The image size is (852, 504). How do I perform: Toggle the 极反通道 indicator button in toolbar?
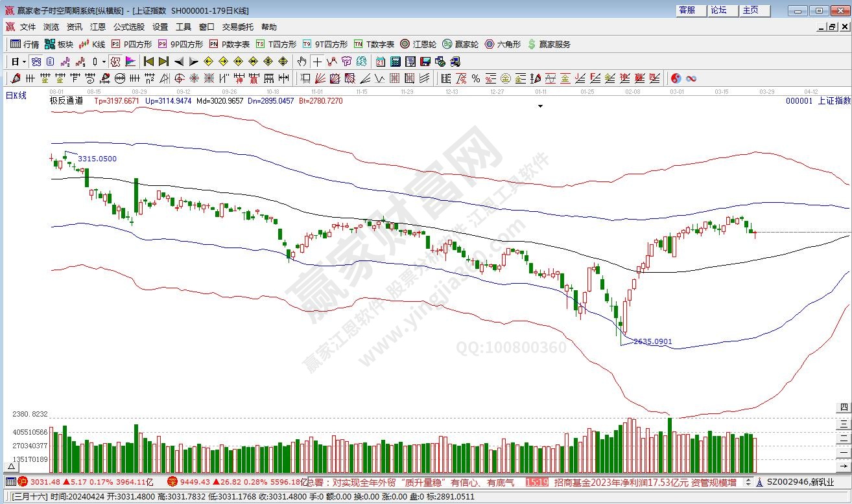point(115,62)
